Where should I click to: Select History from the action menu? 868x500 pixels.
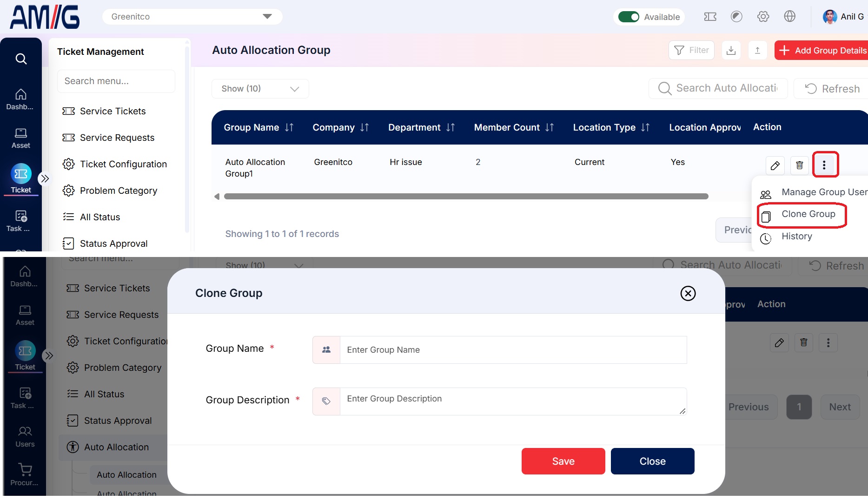coord(786,237)
